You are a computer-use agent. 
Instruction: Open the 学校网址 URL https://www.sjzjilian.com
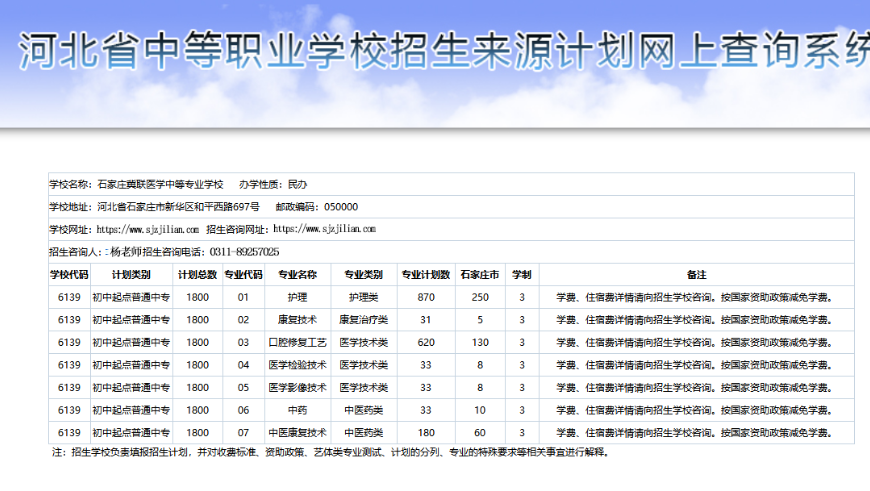point(148,229)
